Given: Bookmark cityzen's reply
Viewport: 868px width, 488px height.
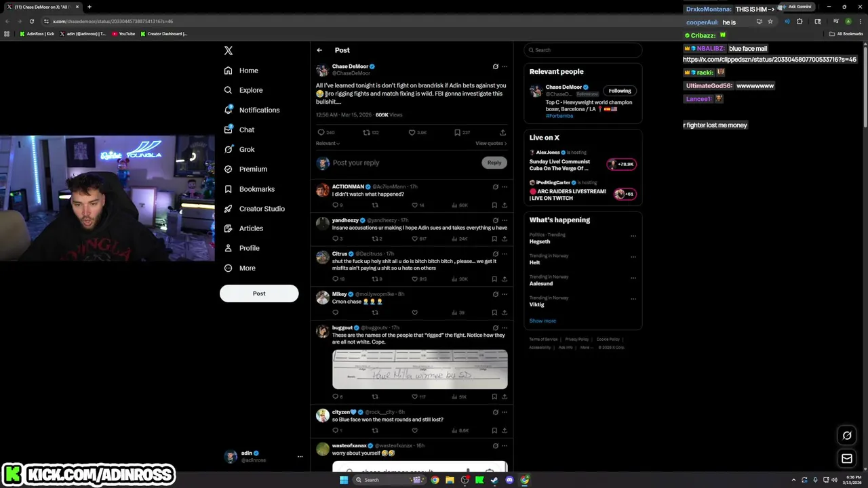Looking at the screenshot, I should tap(494, 430).
